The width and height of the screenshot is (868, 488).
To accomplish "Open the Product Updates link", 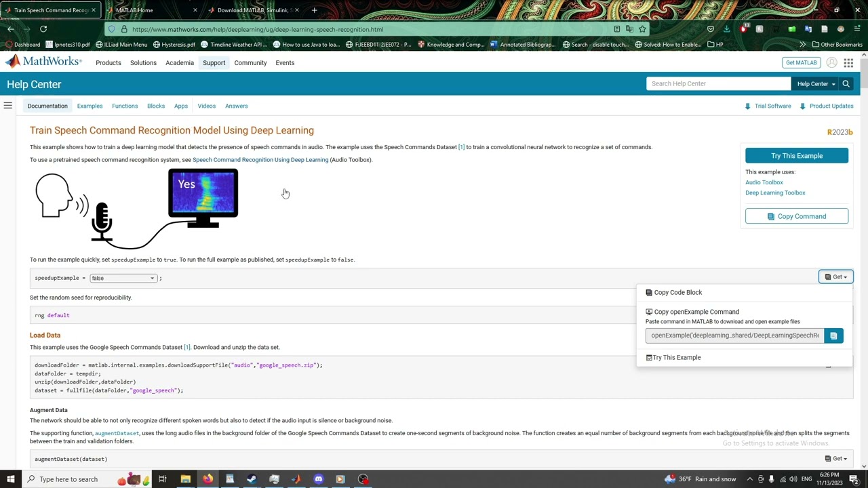I will coord(827,106).
